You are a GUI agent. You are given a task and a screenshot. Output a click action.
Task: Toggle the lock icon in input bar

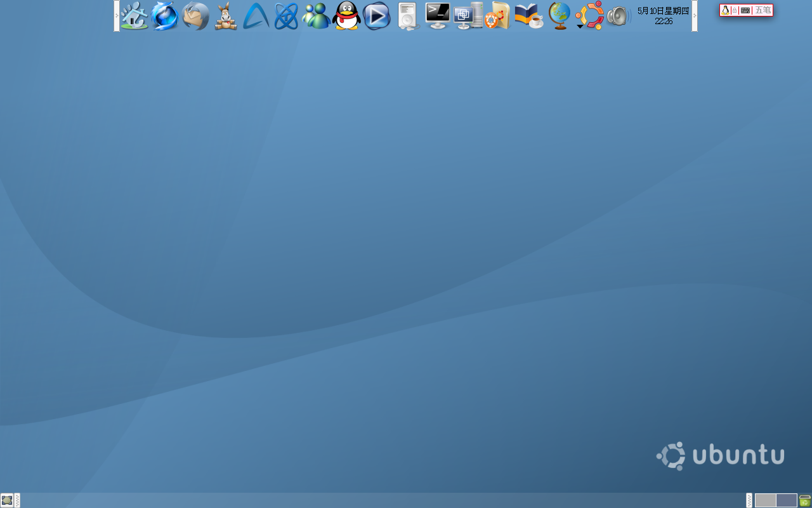735,10
